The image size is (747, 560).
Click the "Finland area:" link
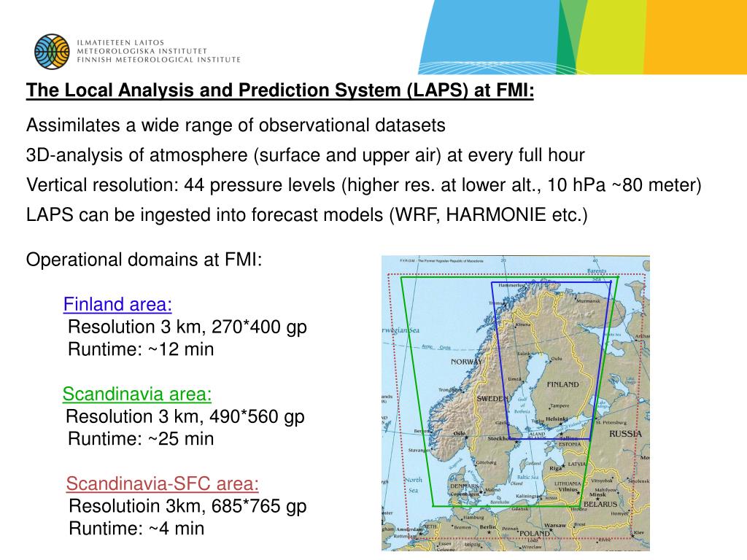pos(117,304)
